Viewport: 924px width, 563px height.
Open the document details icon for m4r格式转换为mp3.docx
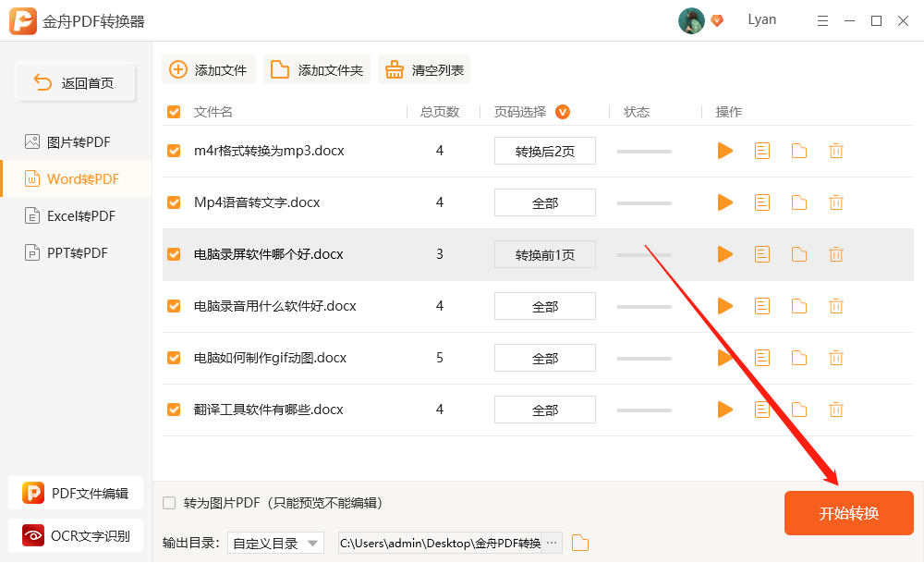[x=762, y=151]
